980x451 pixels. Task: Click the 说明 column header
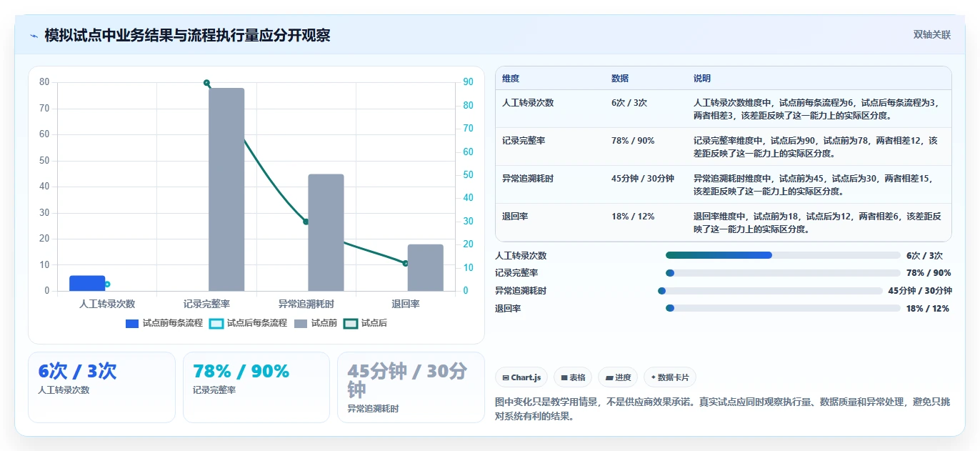(702, 79)
